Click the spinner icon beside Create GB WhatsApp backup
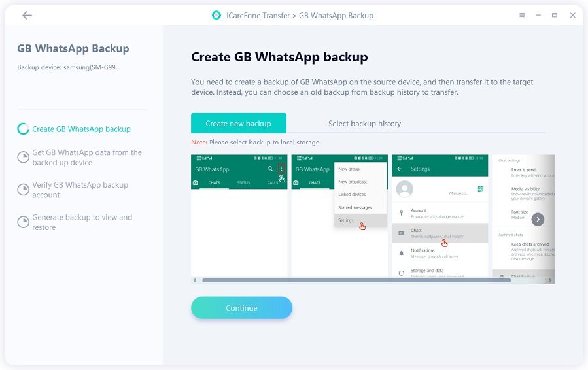Image resolution: width=588 pixels, height=370 pixels. pyautogui.click(x=24, y=129)
